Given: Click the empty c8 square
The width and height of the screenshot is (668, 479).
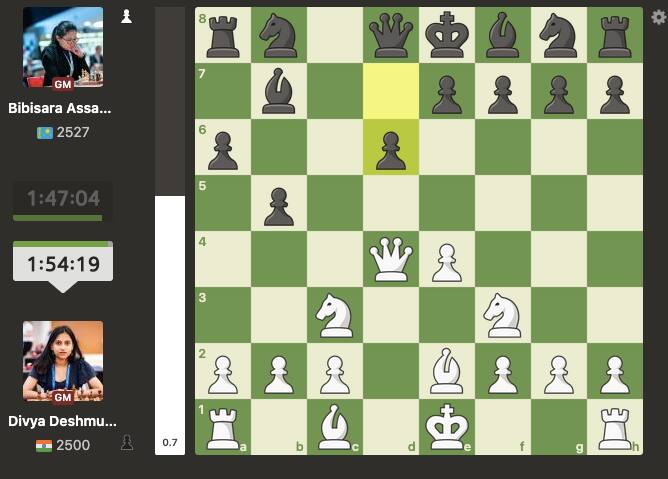Looking at the screenshot, I should [x=334, y=35].
